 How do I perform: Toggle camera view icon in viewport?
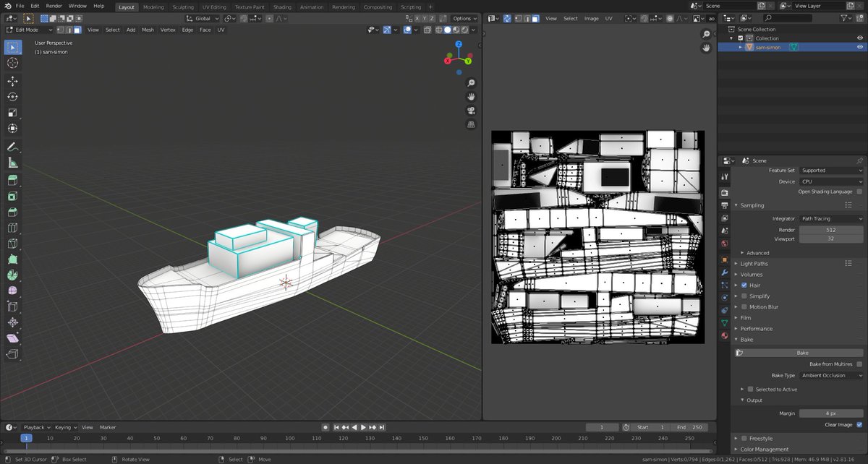(471, 111)
